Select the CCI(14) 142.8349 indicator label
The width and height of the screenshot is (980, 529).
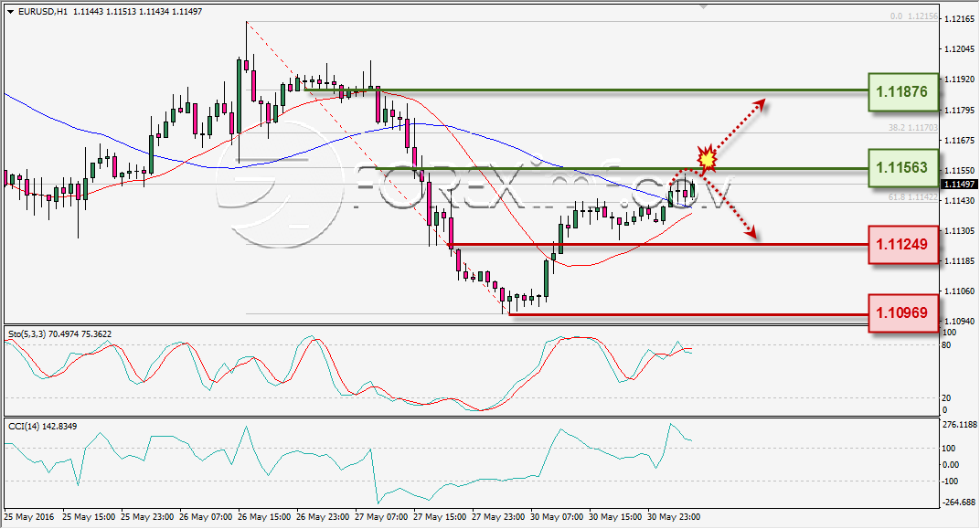pyautogui.click(x=42, y=427)
